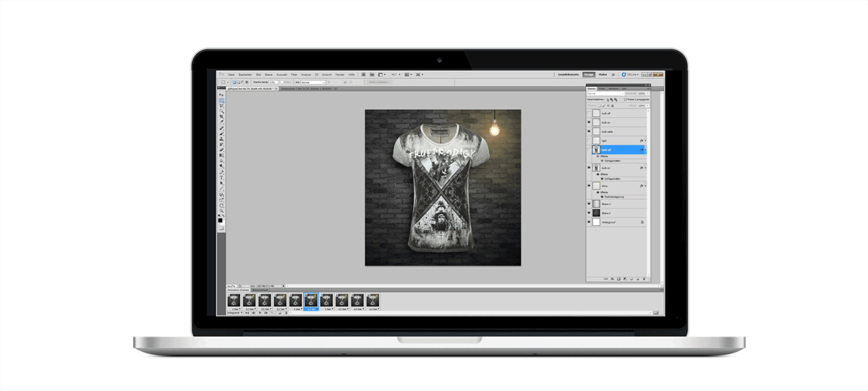Collapse effects of selected 'bulb off' layer
The width and height of the screenshot is (868, 391).
(x=645, y=149)
